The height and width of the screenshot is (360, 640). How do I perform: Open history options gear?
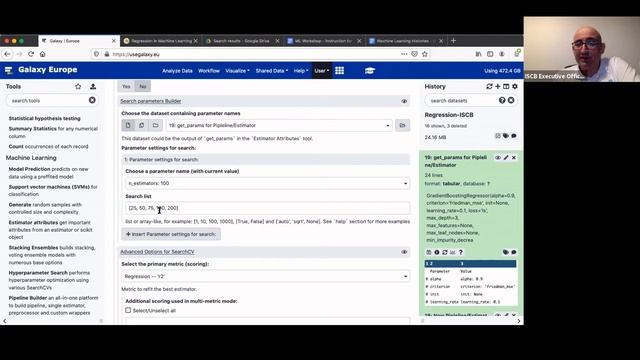point(515,87)
